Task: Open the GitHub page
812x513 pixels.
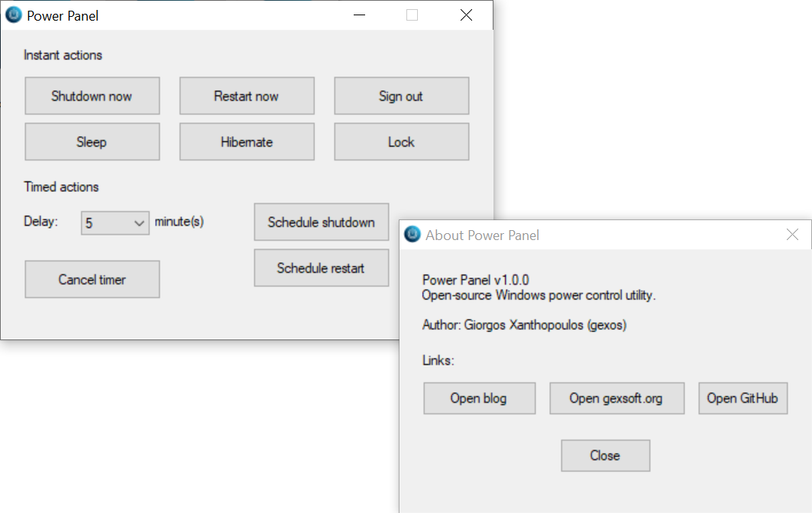Action: 742,398
